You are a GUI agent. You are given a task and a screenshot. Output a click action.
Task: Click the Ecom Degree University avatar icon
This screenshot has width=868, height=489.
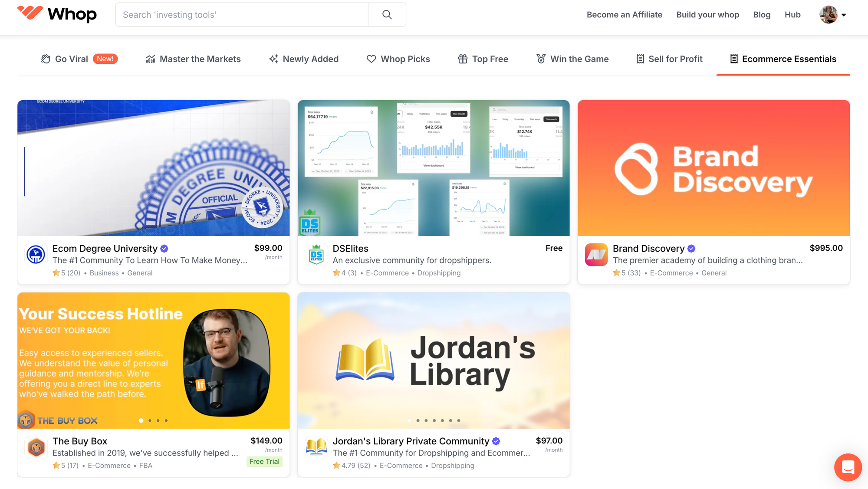tap(36, 255)
